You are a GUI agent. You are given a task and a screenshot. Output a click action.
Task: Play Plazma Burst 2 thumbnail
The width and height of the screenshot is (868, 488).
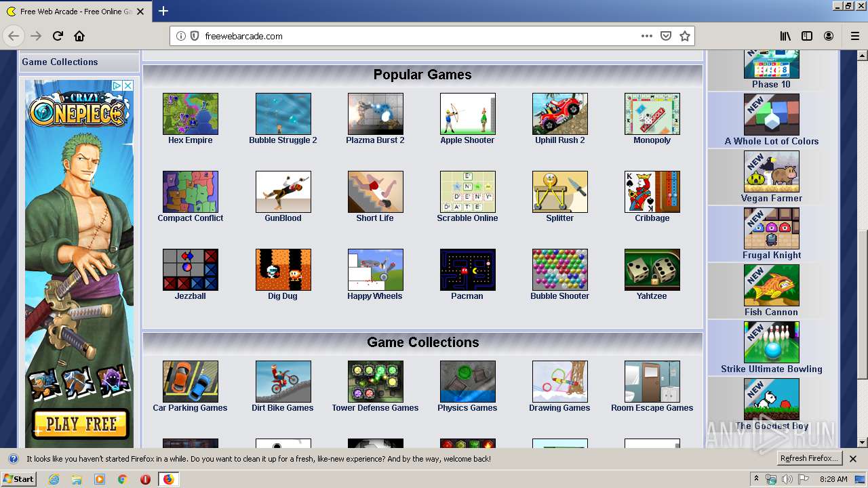pos(375,114)
